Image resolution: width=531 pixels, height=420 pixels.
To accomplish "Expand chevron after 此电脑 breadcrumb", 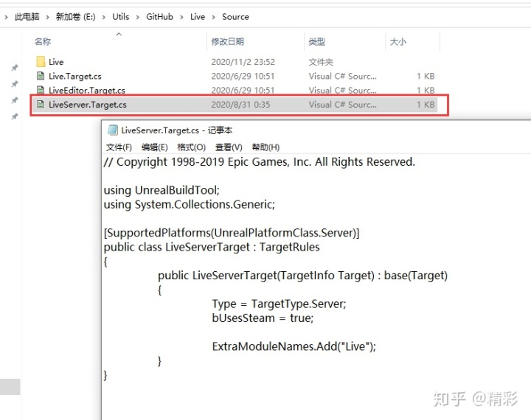I will pyautogui.click(x=47, y=17).
